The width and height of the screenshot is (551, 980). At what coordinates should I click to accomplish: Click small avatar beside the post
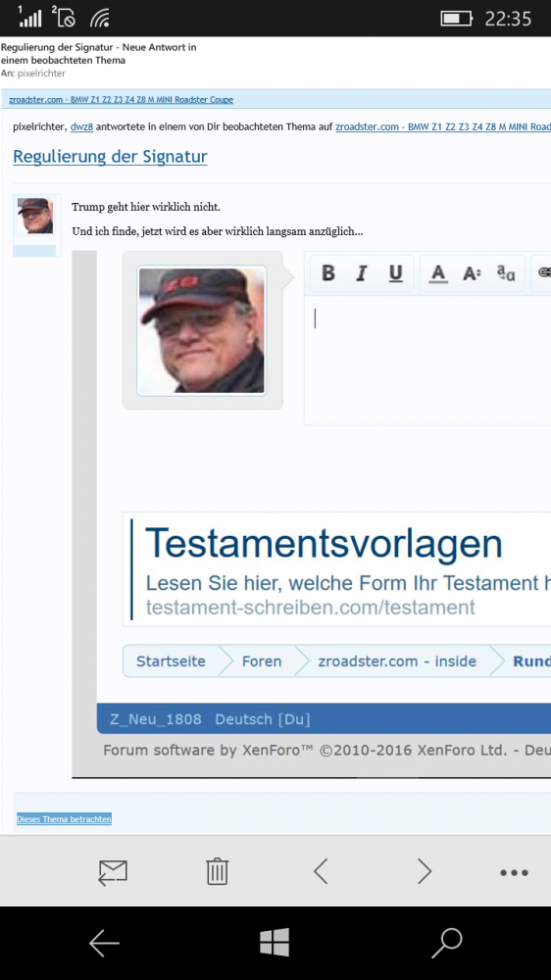(x=35, y=216)
